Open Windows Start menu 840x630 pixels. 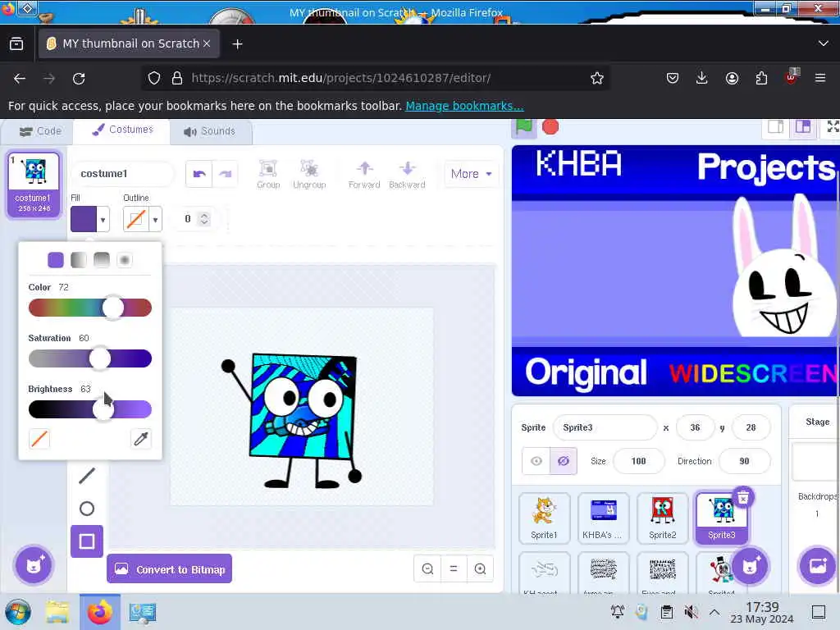pyautogui.click(x=18, y=612)
